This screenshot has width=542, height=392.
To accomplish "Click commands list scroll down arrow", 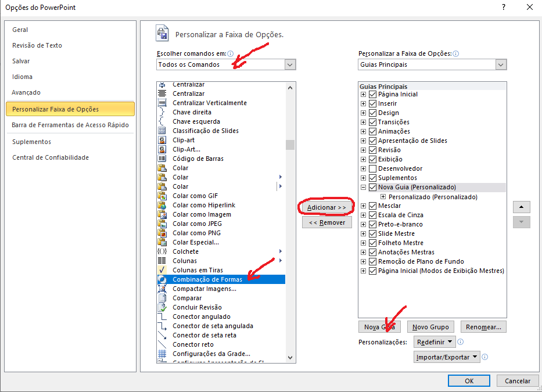I will [290, 358].
